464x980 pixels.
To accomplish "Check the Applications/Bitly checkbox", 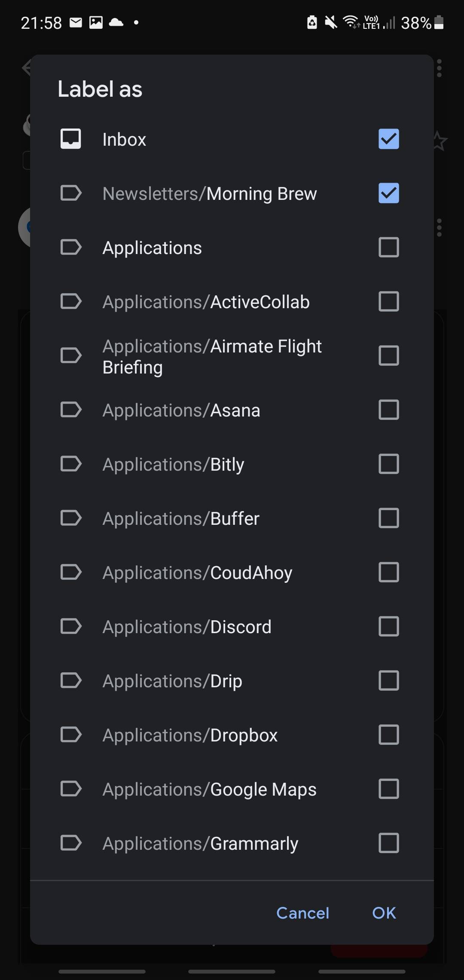I will coord(388,464).
